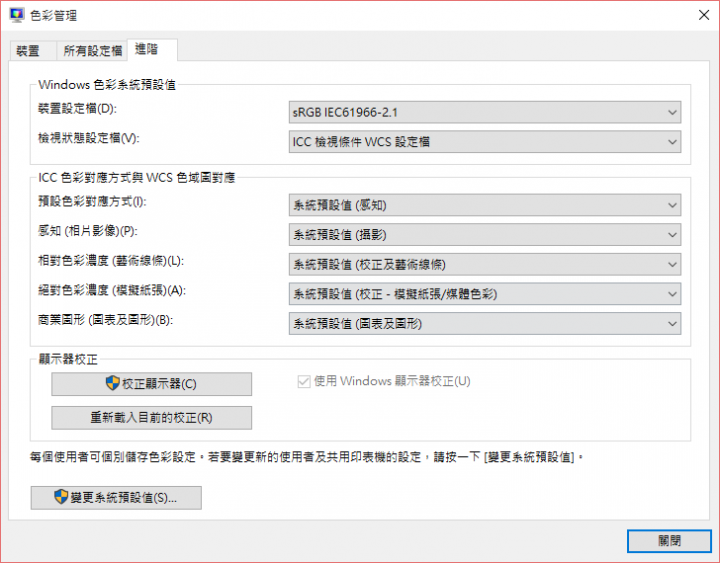Expand 感知 (相片影像) dropdown
This screenshot has width=720, height=563.
[484, 235]
